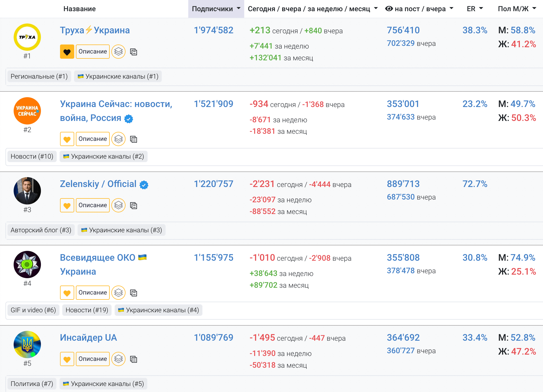
Task: Open Zelenskiy / Official channel link
Action: [x=98, y=184]
